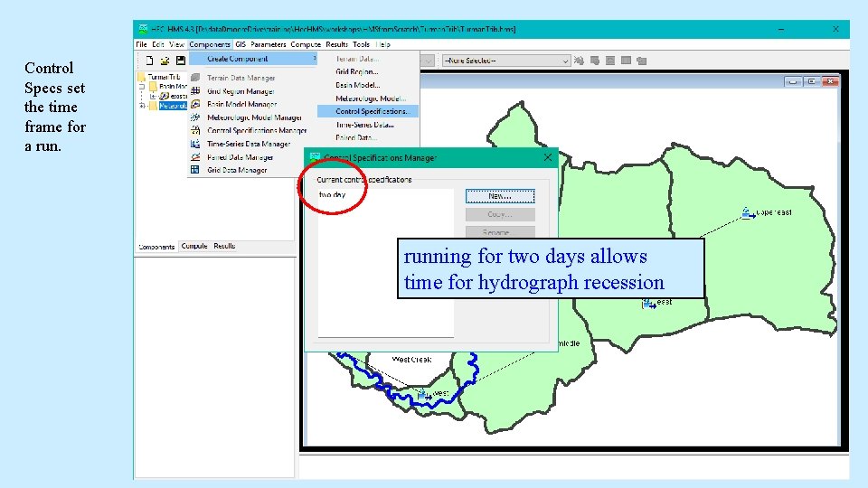Open the Compute menu
868x488 pixels.
click(x=306, y=44)
